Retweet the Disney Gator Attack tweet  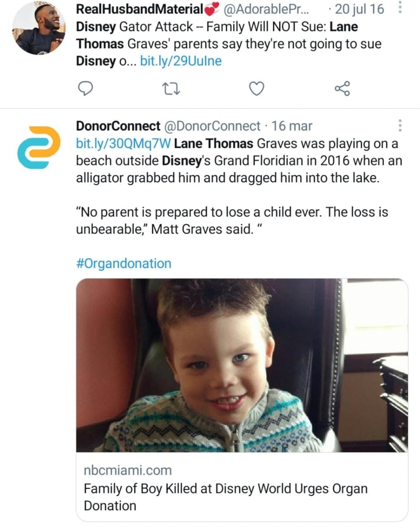pyautogui.click(x=170, y=88)
